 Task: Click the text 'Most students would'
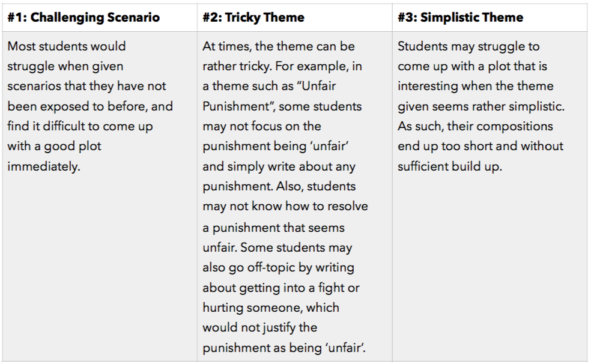(x=67, y=46)
